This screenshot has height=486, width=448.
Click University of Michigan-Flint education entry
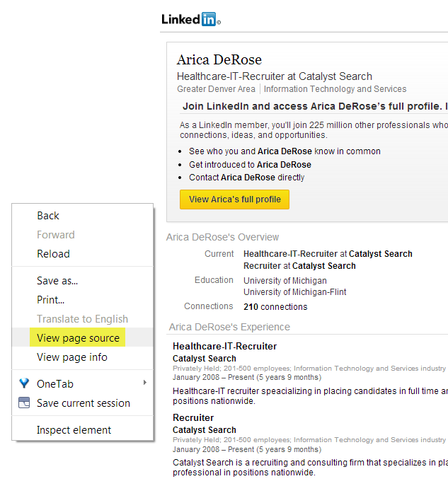click(x=295, y=292)
